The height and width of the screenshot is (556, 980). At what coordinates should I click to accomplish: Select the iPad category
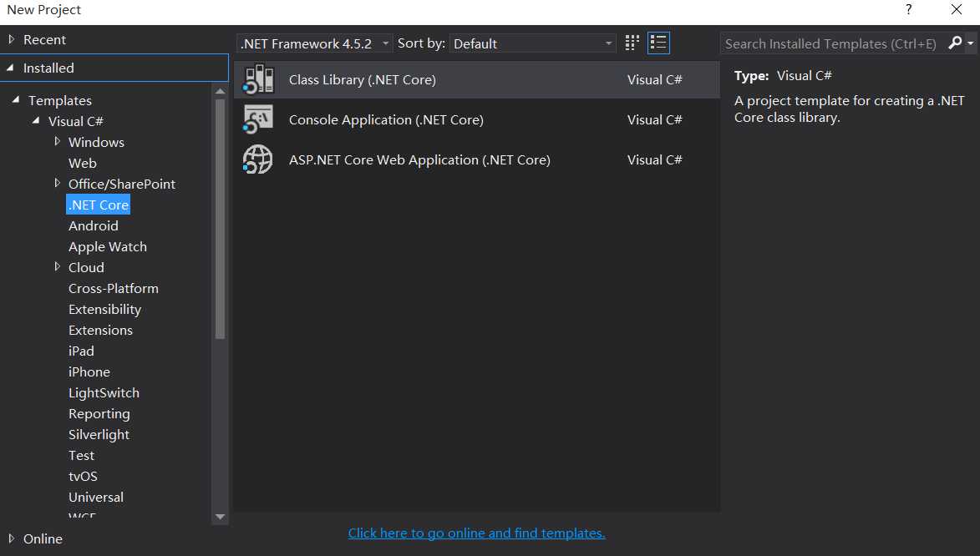[81, 351]
